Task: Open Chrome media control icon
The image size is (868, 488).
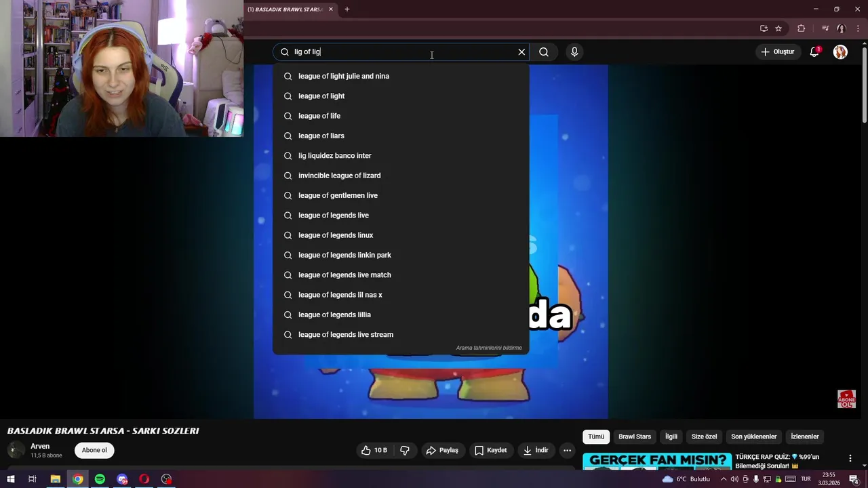Action: 825,28
